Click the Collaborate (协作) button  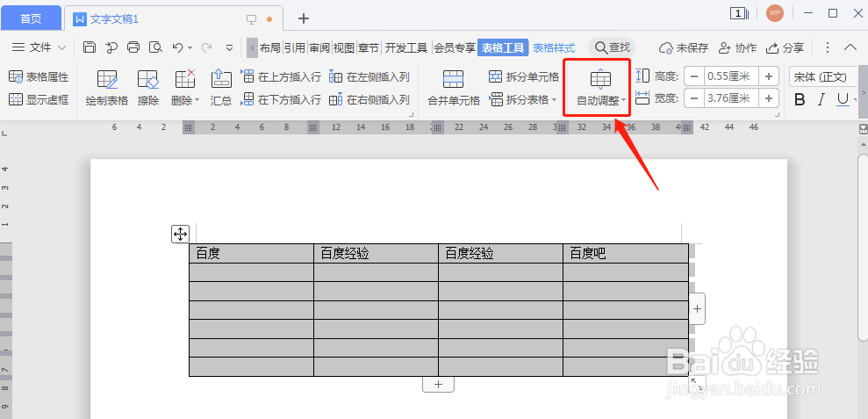point(737,47)
